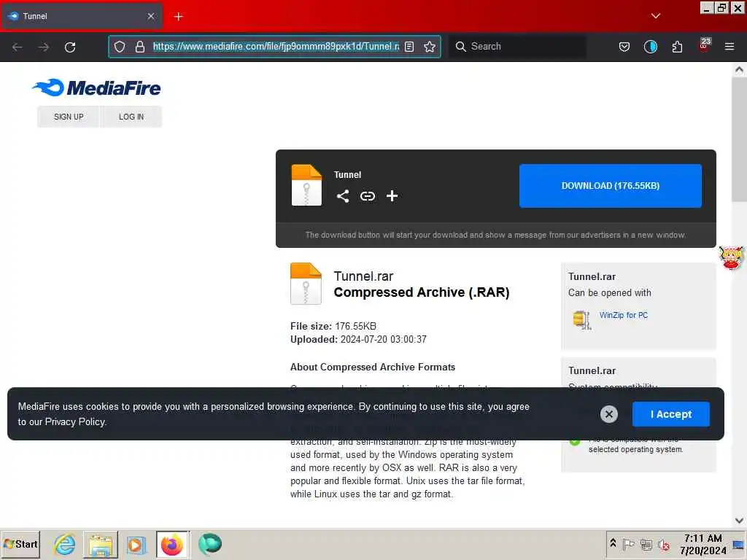This screenshot has height=560, width=747.
Task: Dismiss the cookie banner with X
Action: (609, 414)
